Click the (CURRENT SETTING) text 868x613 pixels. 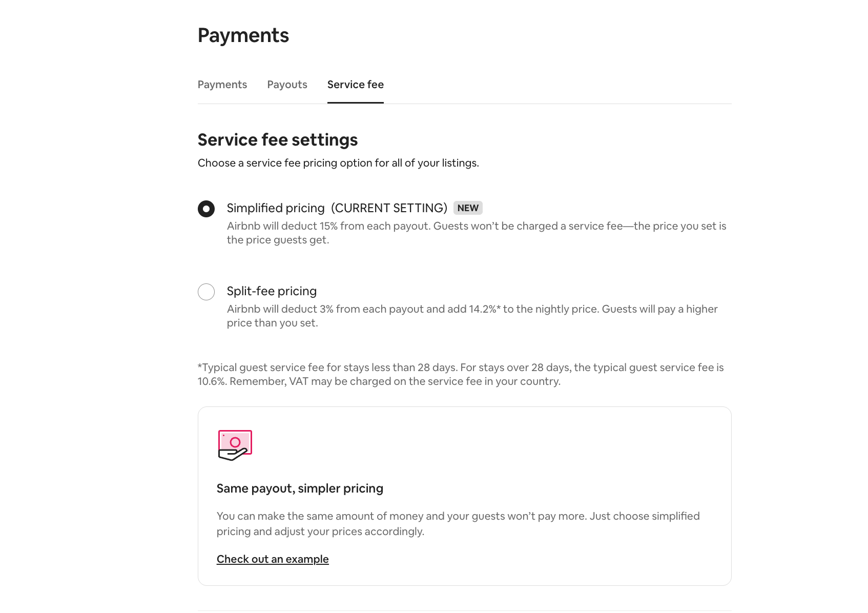pos(389,208)
